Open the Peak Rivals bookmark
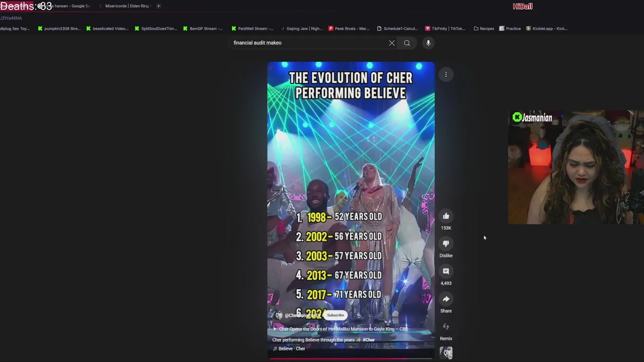644x362 pixels. 349,29
